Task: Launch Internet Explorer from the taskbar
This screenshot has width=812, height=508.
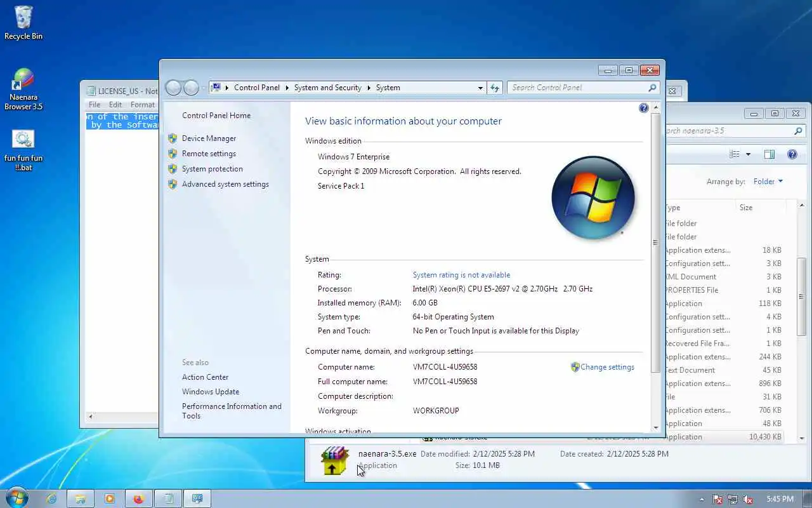Action: [x=51, y=499]
